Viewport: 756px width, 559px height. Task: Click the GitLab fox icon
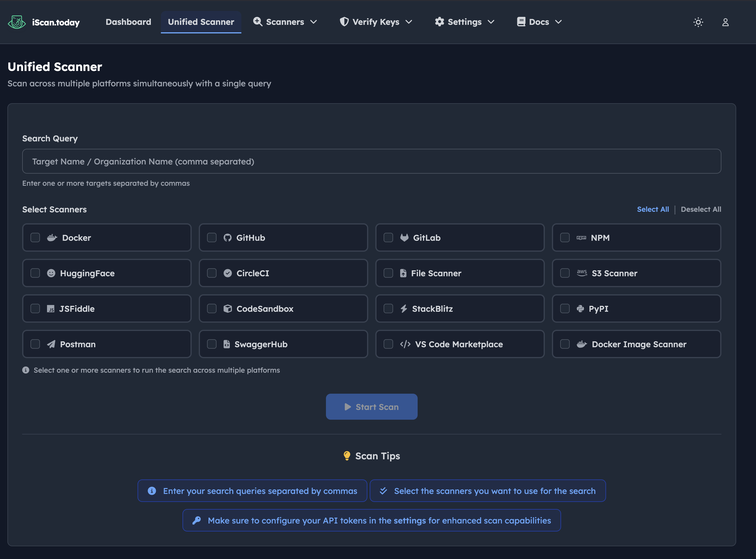(x=404, y=238)
